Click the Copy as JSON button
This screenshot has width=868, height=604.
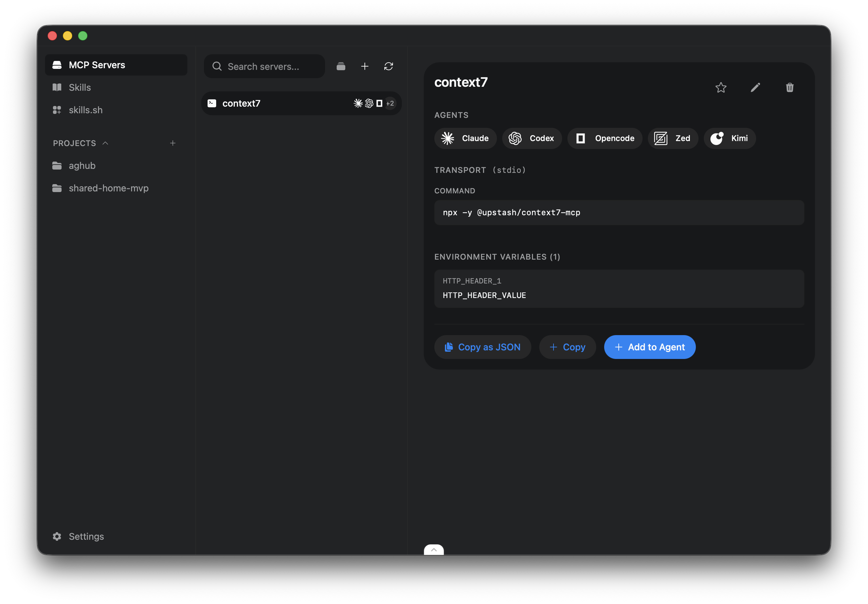[x=482, y=347]
